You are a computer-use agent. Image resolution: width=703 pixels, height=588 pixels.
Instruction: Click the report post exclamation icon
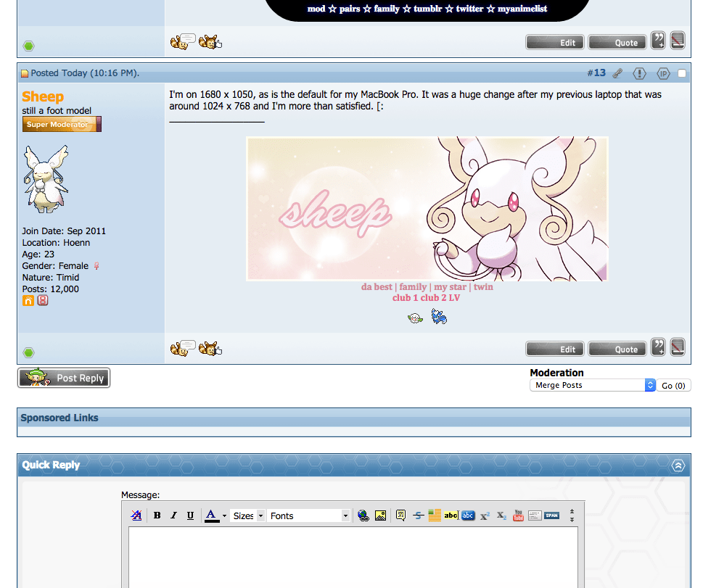[x=639, y=73]
